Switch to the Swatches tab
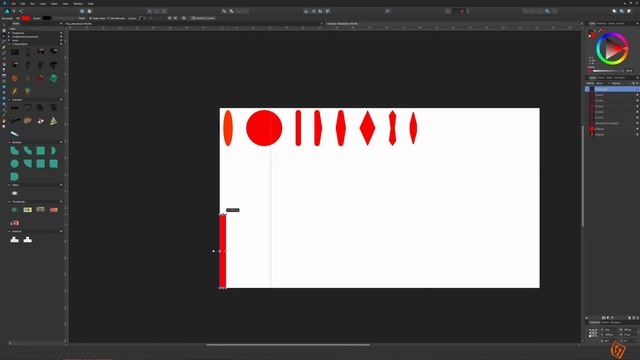This screenshot has width=640, height=360. click(x=601, y=24)
